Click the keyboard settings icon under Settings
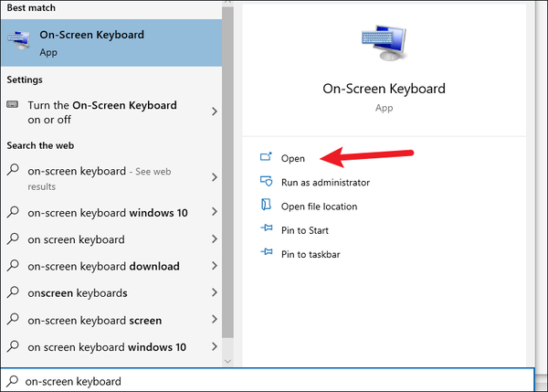 [x=13, y=105]
